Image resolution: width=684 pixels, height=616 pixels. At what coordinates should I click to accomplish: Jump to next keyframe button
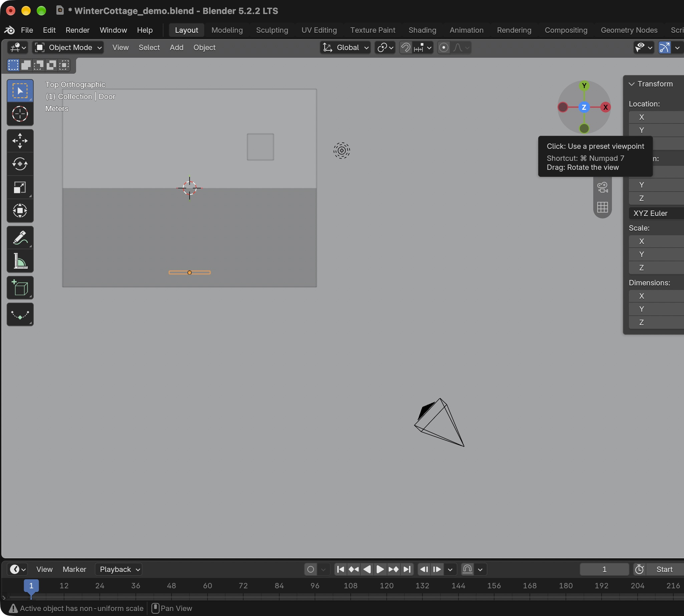point(393,570)
